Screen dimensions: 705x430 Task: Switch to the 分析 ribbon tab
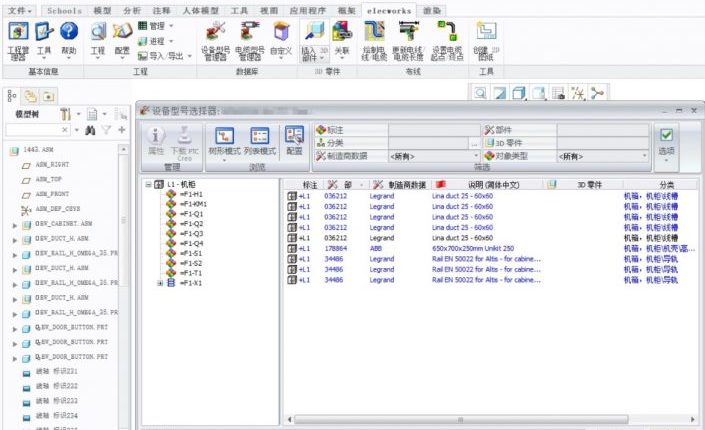(132, 10)
